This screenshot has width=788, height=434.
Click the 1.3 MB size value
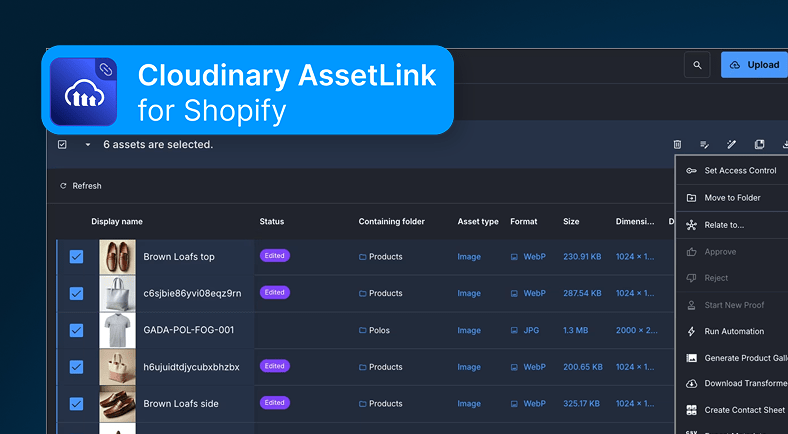click(576, 331)
